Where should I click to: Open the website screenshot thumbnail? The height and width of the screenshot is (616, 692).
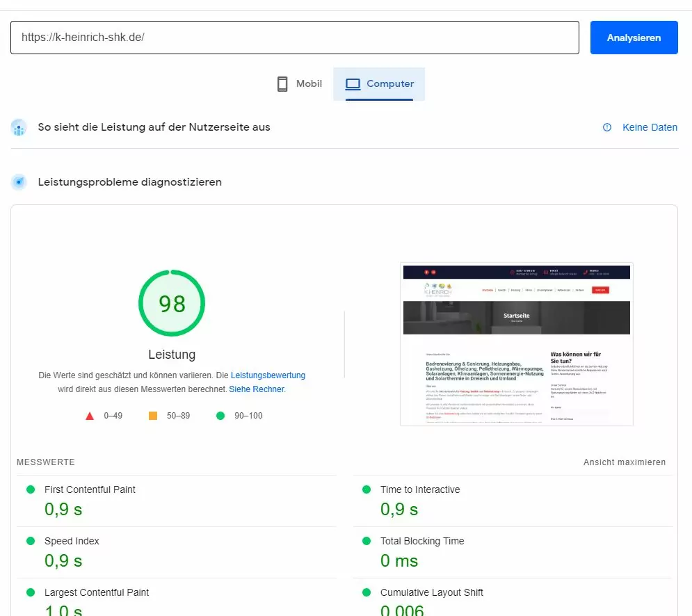[516, 344]
